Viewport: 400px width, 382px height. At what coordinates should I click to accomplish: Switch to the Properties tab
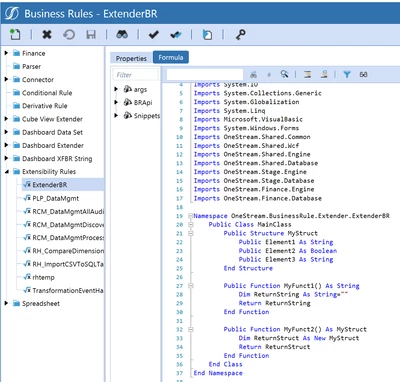tap(131, 58)
